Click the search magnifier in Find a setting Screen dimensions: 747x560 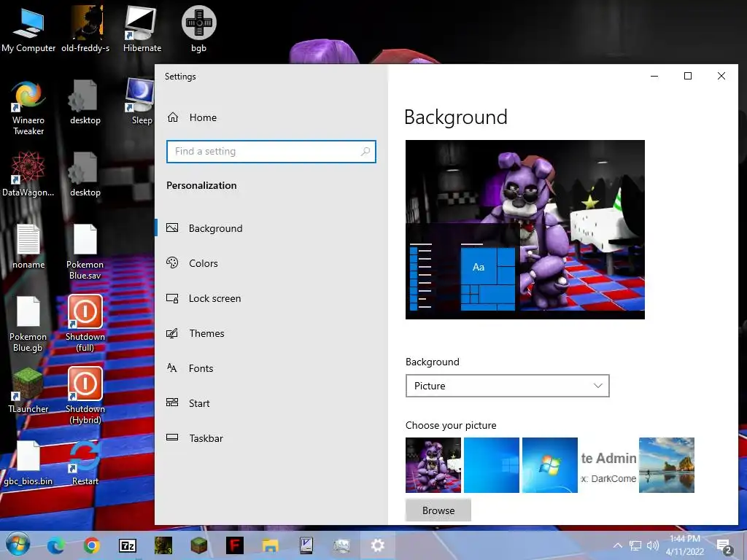point(365,152)
